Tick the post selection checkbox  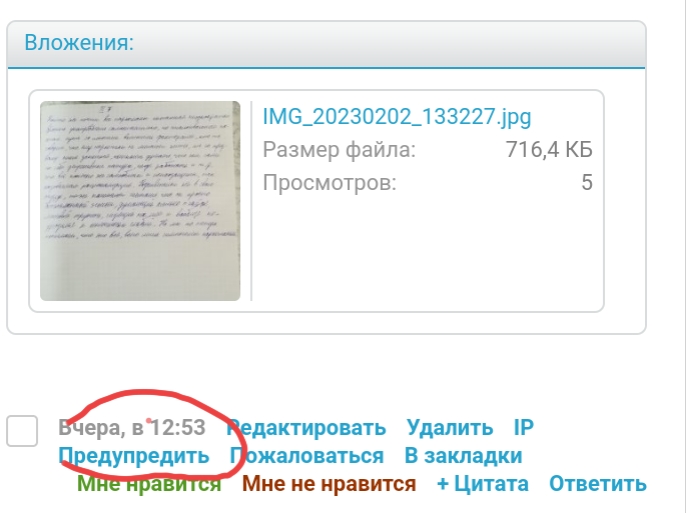point(22,431)
